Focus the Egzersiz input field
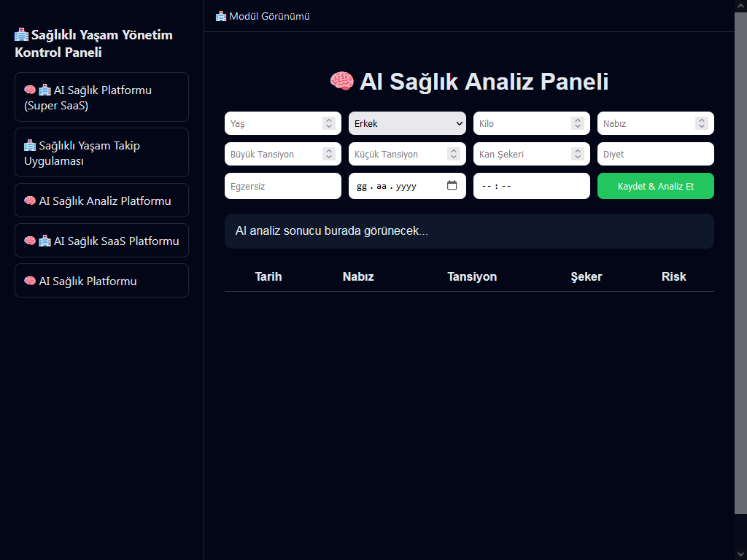The width and height of the screenshot is (747, 560). [282, 186]
